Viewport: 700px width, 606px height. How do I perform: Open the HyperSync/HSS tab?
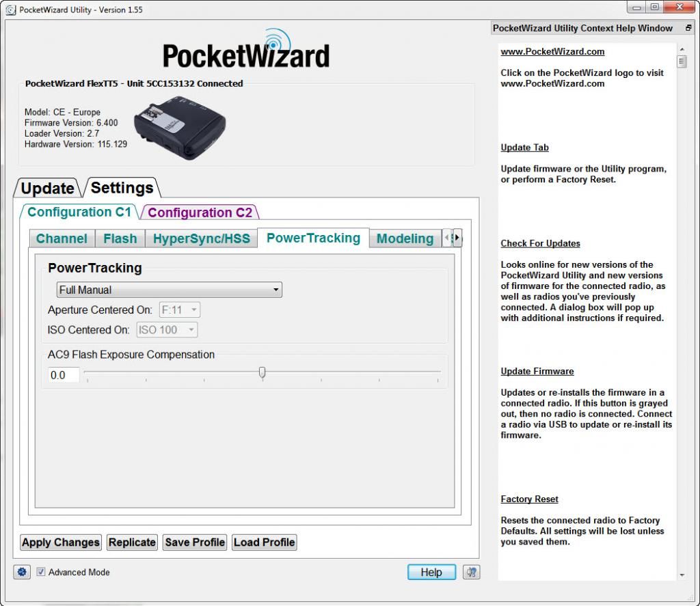[x=202, y=238]
